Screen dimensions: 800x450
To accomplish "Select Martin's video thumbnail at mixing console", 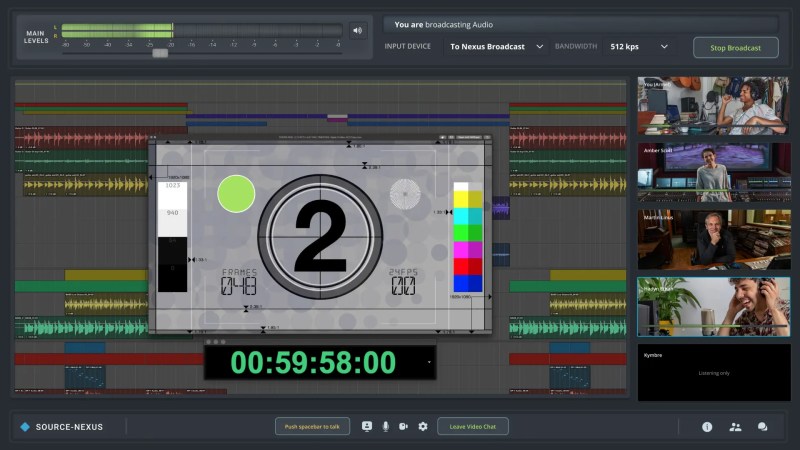I will (713, 239).
